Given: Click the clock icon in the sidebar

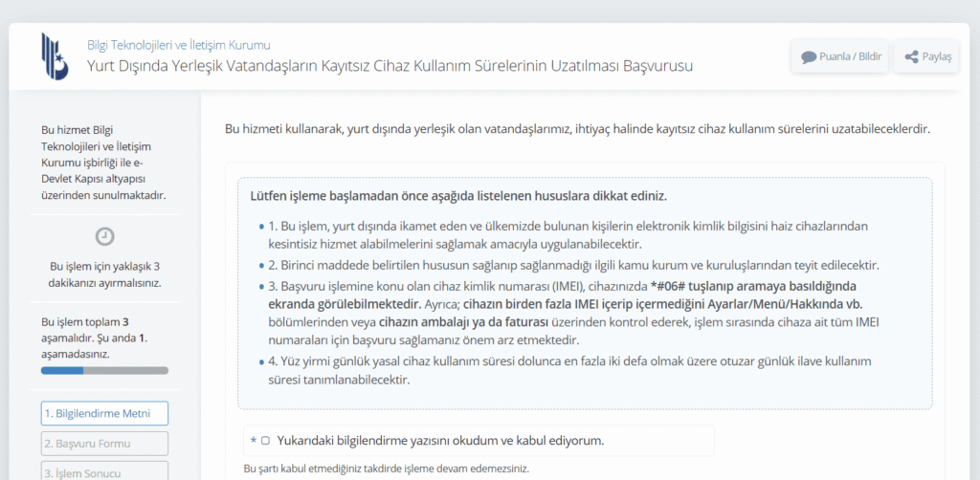Looking at the screenshot, I should point(105,236).
